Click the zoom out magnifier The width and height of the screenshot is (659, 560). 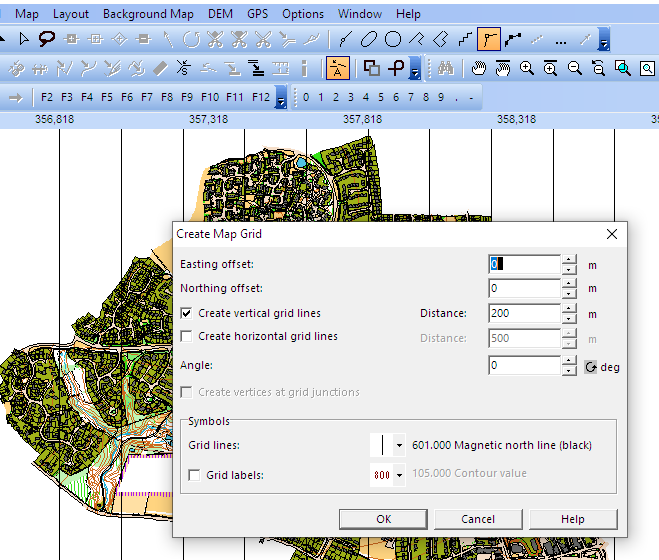click(574, 68)
